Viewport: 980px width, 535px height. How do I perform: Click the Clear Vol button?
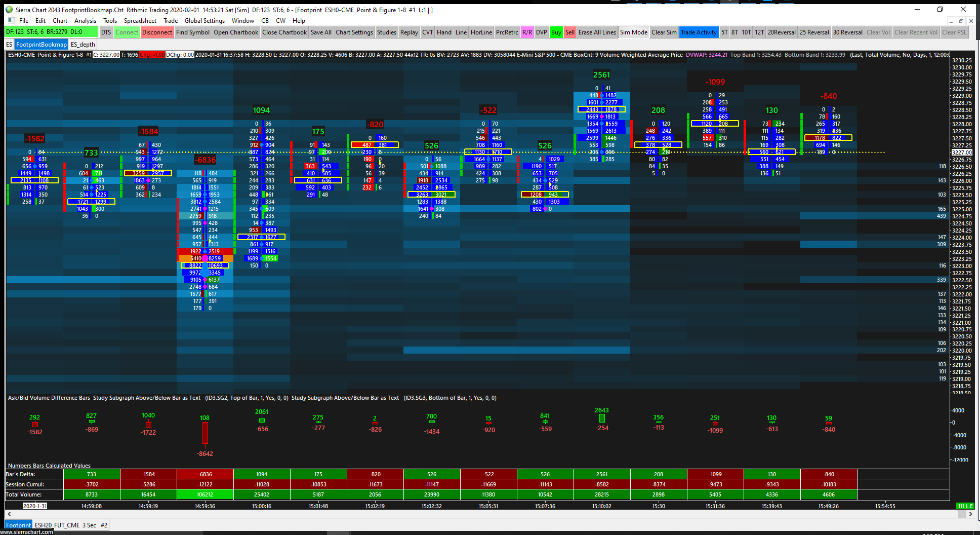878,32
